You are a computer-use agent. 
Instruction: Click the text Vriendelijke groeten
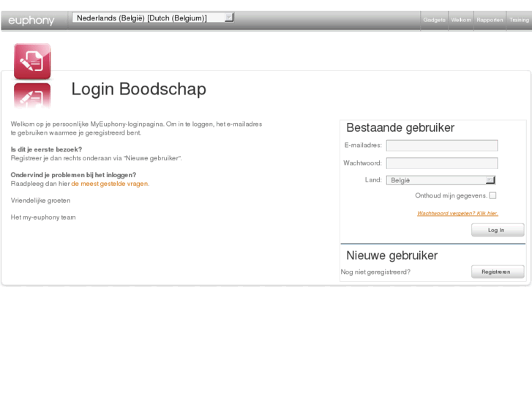pyautogui.click(x=40, y=201)
